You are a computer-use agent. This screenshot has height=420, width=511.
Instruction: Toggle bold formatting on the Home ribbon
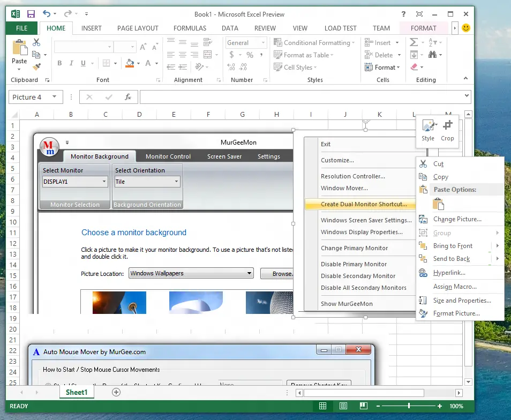coord(59,63)
